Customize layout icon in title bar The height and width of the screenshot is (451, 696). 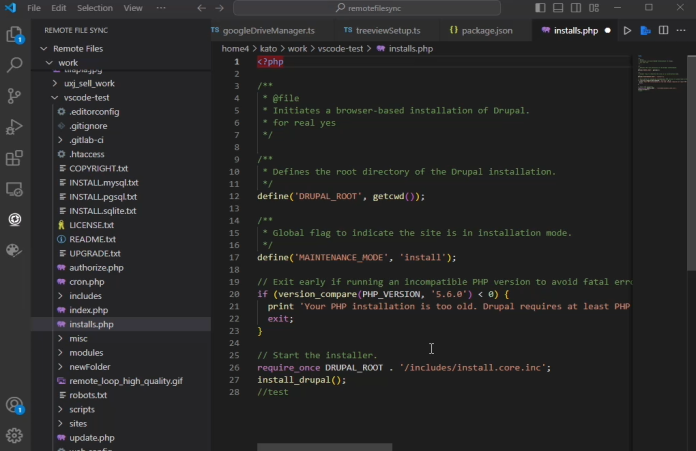point(594,8)
